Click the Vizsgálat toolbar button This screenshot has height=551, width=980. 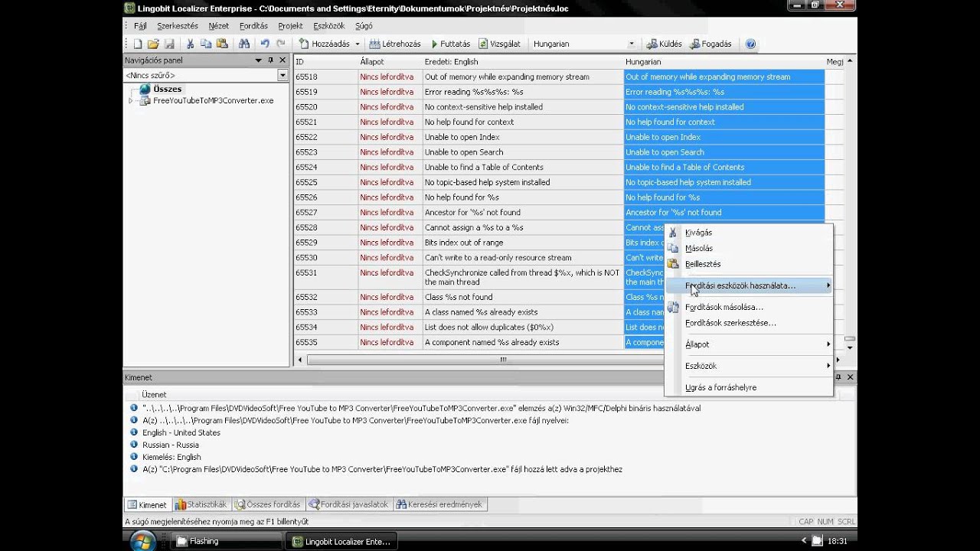pyautogui.click(x=499, y=44)
